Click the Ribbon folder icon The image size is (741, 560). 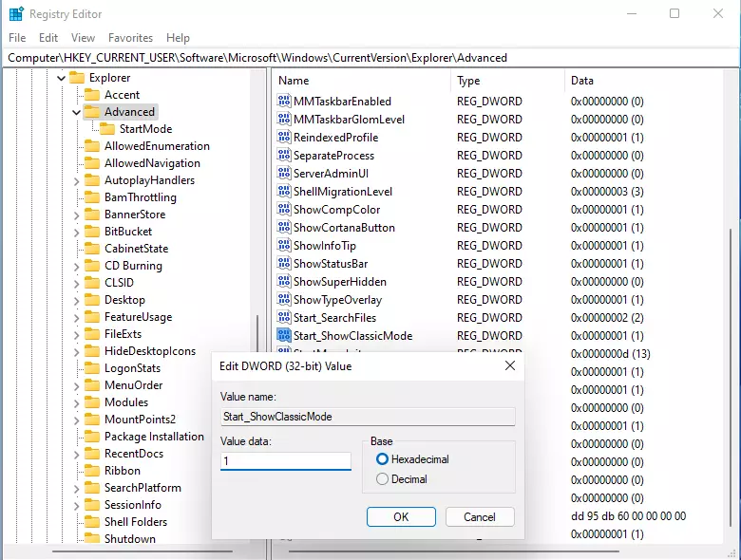[x=92, y=470]
